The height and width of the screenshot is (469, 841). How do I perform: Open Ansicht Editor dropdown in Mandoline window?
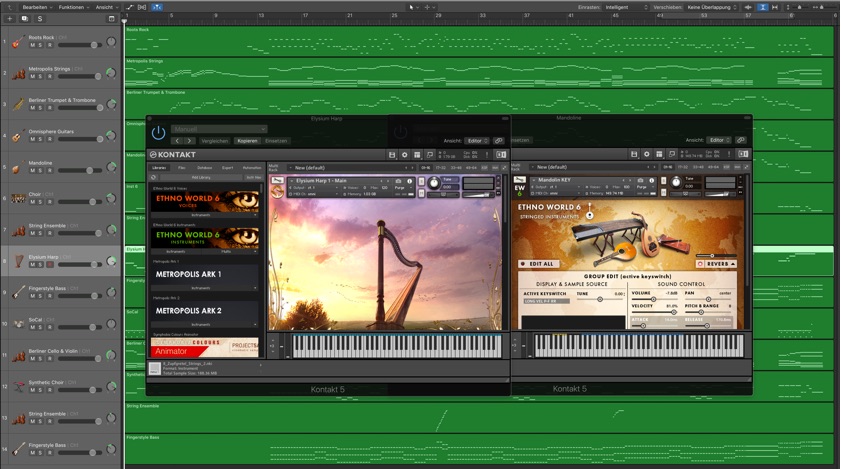click(719, 140)
